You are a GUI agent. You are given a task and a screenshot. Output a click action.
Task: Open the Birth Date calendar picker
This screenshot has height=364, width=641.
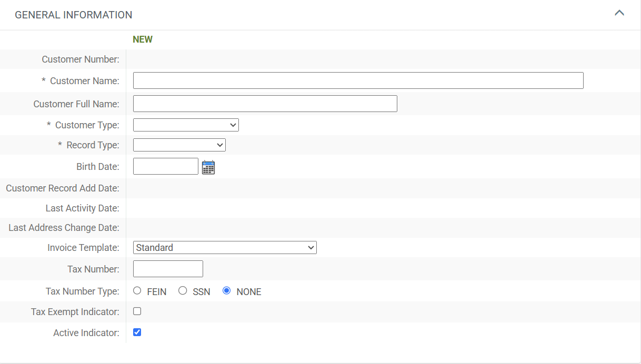[x=208, y=167]
